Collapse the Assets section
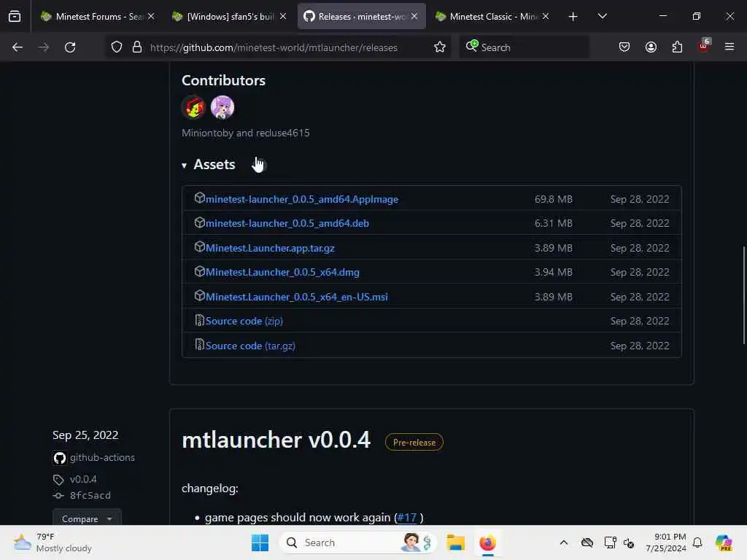Screen dimensions: 747x560 pos(208,165)
